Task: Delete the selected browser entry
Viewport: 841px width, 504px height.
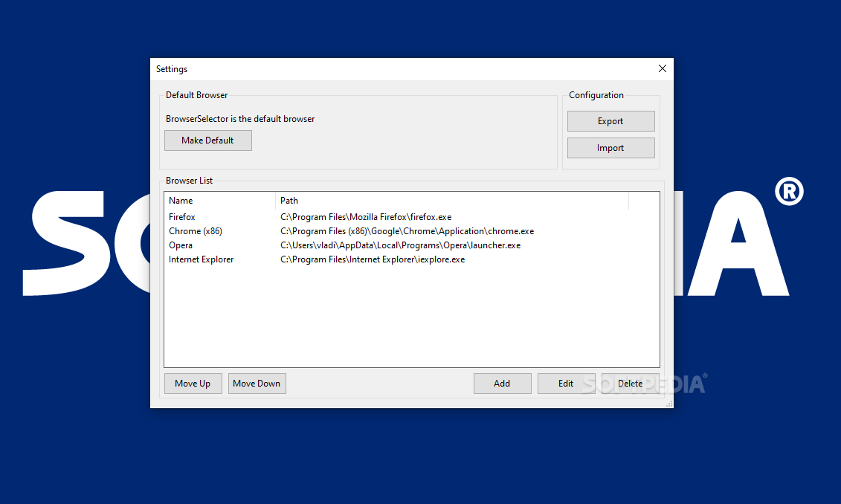Action: click(631, 384)
